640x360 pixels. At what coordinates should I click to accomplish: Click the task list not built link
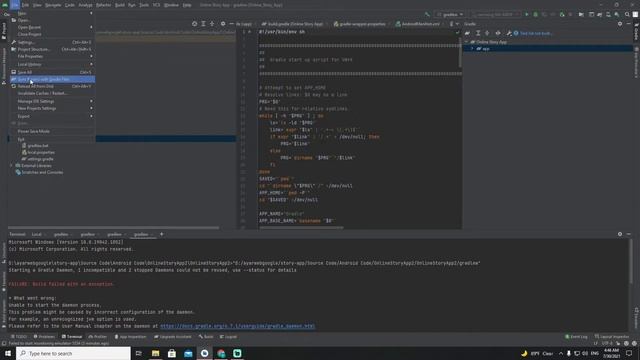536,33
